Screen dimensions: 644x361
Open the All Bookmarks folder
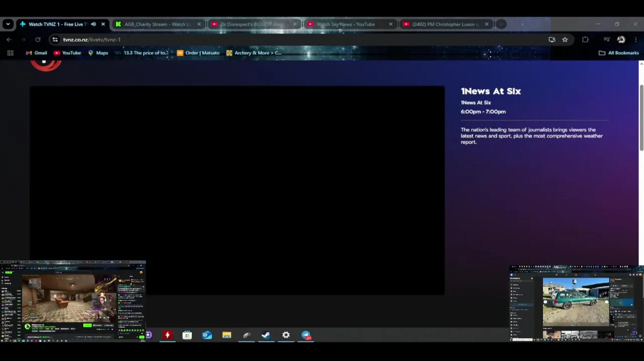pyautogui.click(x=618, y=53)
